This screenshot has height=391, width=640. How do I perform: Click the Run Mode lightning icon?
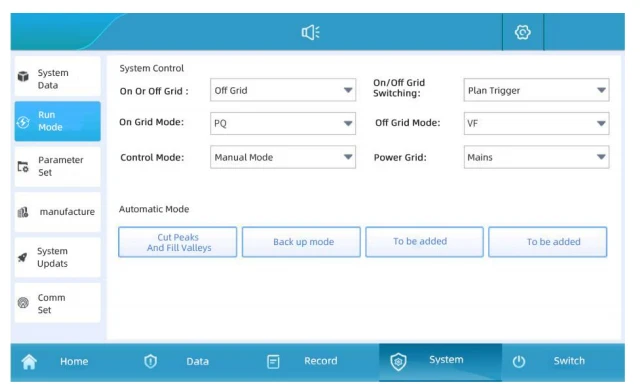[x=23, y=122]
